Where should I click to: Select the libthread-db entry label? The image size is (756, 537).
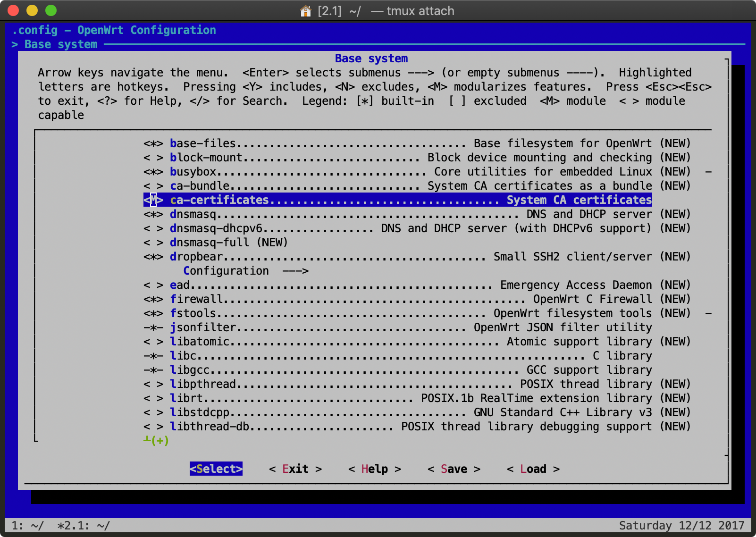210,427
